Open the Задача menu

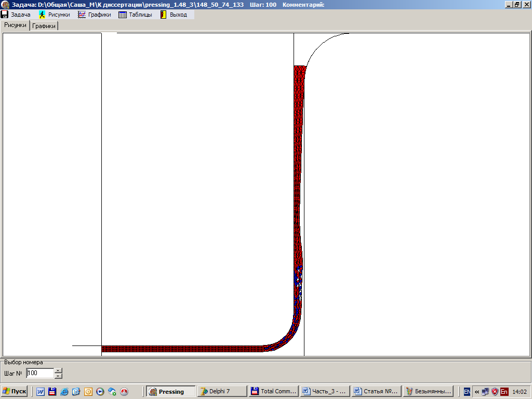click(16, 15)
